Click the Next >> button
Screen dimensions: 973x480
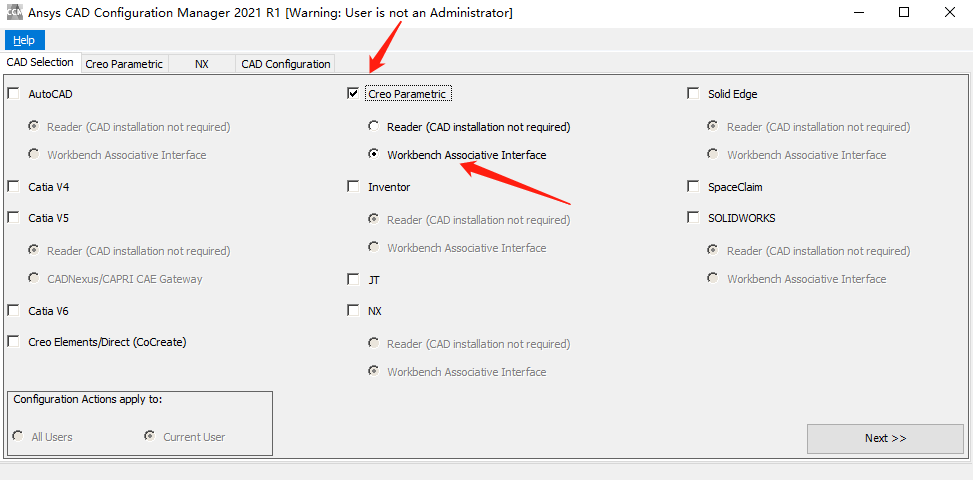[886, 438]
